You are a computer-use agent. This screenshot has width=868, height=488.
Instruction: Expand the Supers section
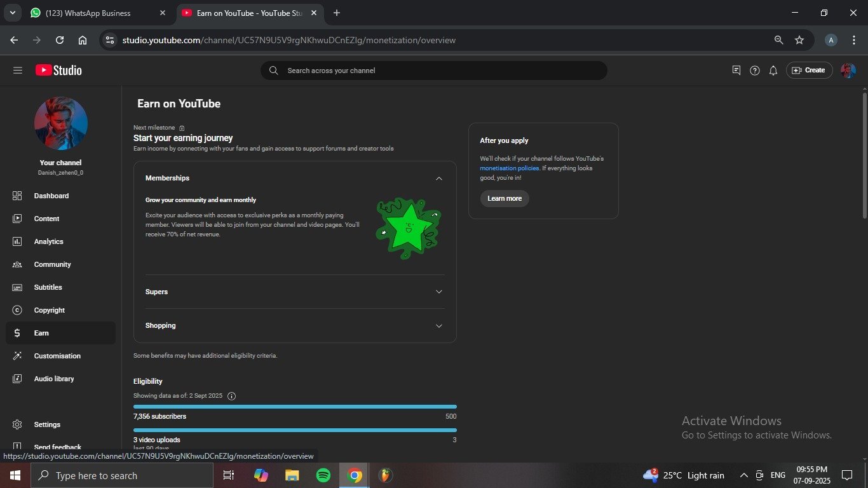click(x=438, y=292)
